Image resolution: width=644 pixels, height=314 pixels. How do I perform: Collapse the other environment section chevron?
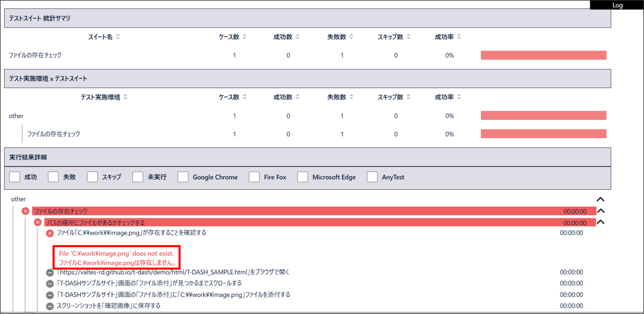pos(600,199)
